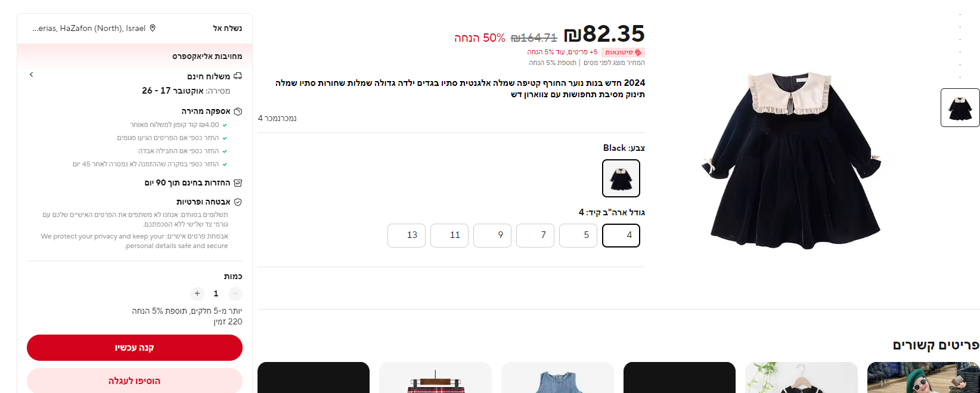This screenshot has height=393, width=980.
Task: Click the security and privacy checkmark icon
Action: 238,202
